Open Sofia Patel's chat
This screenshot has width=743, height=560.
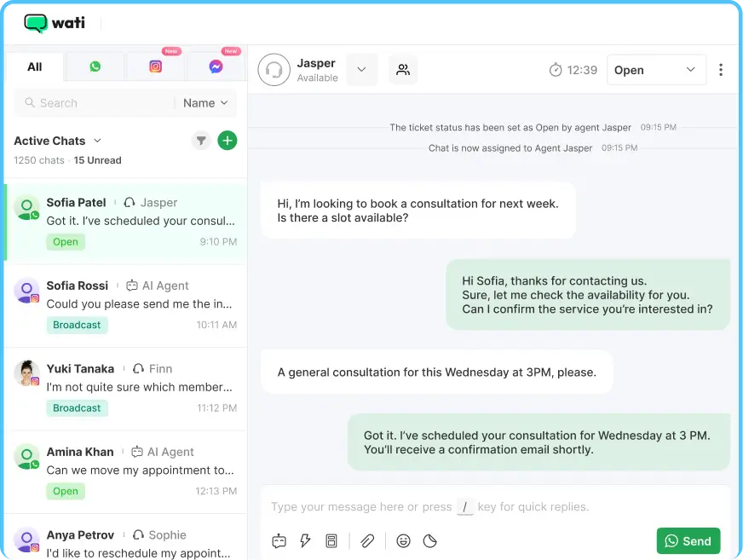click(x=125, y=222)
